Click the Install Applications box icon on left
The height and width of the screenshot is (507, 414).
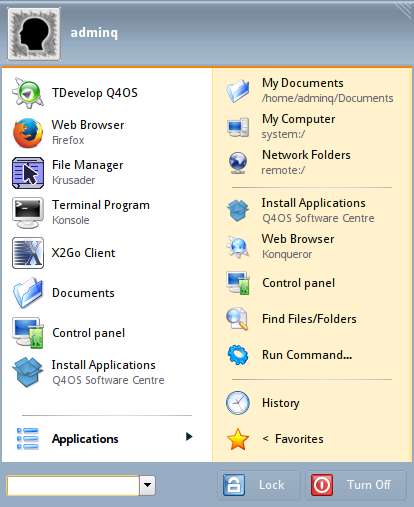[28, 372]
